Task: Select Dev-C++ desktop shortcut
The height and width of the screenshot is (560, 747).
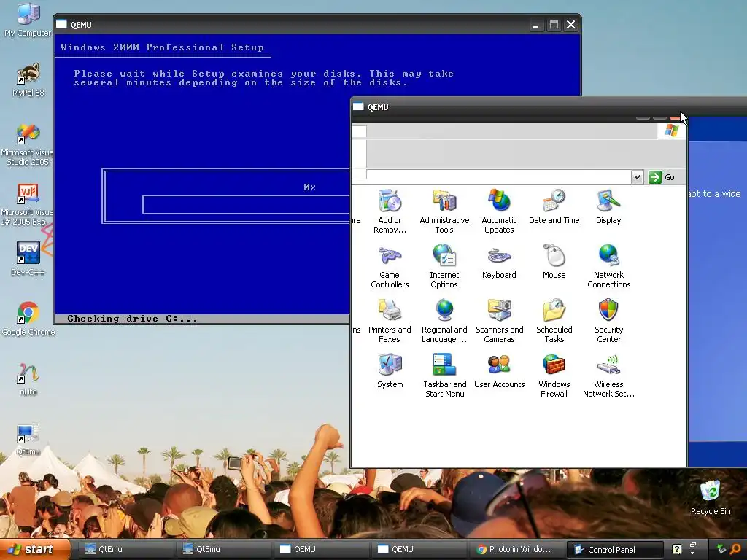Action: pyautogui.click(x=28, y=259)
